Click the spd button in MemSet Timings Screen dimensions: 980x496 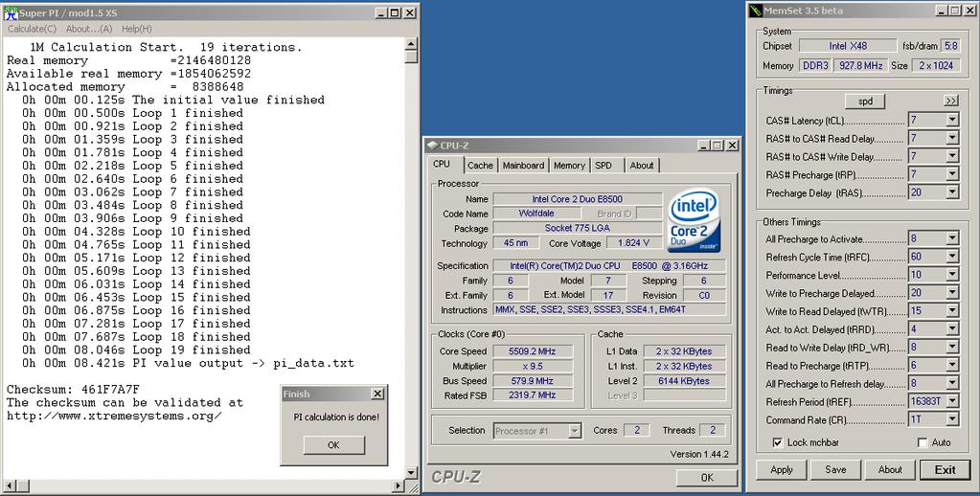point(865,101)
